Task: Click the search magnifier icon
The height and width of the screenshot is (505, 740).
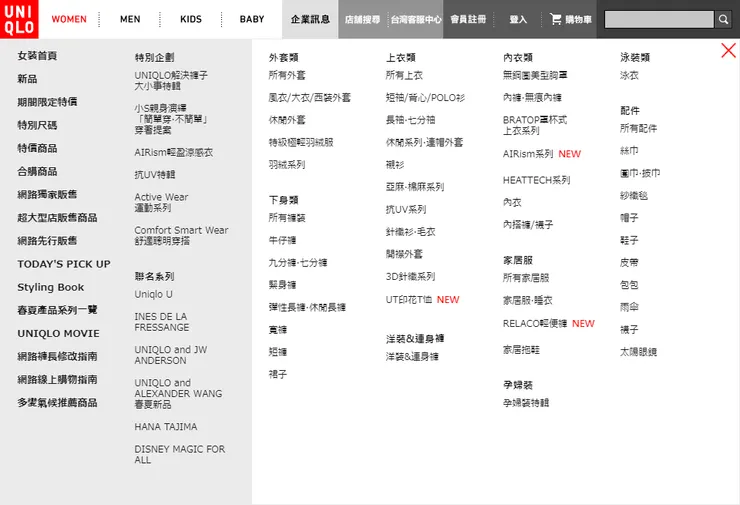Action: point(723,19)
